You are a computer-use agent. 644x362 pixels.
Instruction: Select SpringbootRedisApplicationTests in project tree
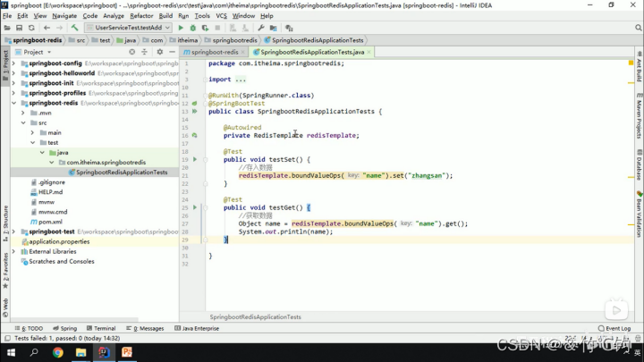(x=118, y=173)
